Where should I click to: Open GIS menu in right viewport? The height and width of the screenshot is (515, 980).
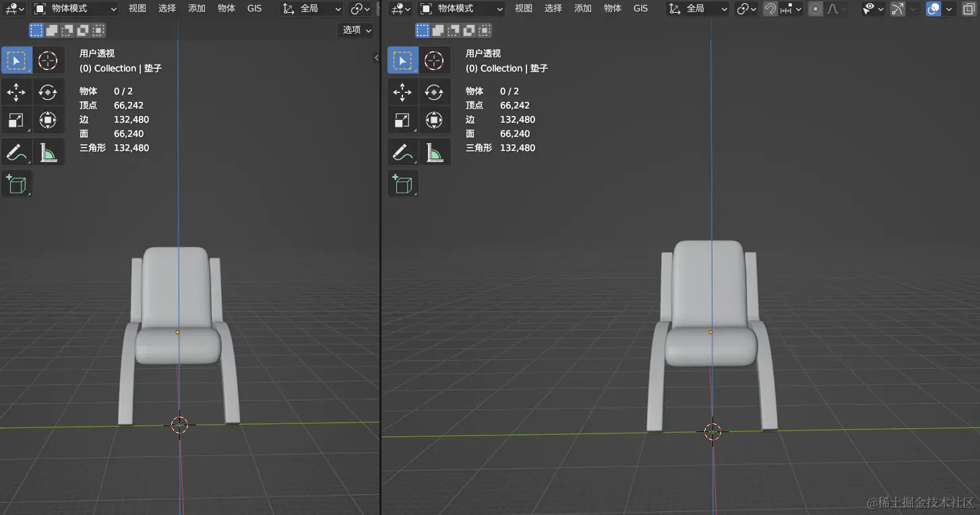(640, 9)
